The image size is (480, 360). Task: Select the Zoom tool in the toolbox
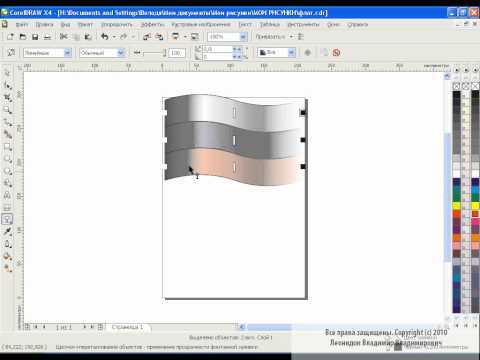coord(7,110)
